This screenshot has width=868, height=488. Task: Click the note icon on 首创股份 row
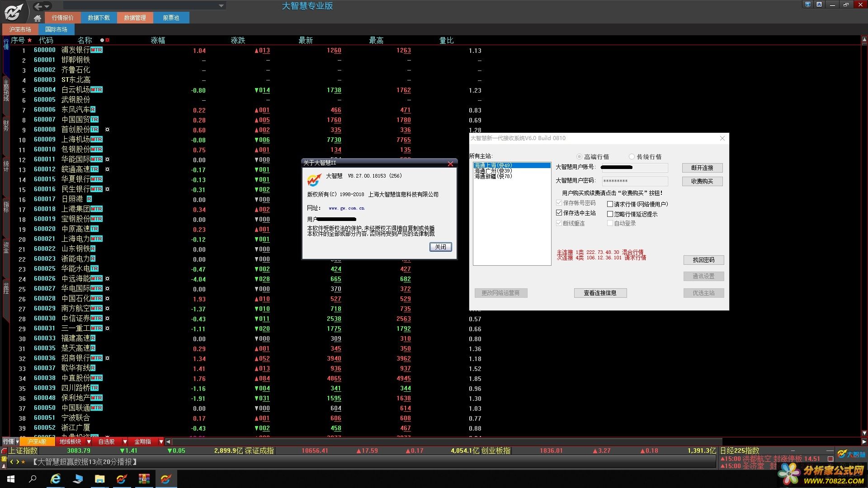tap(107, 130)
